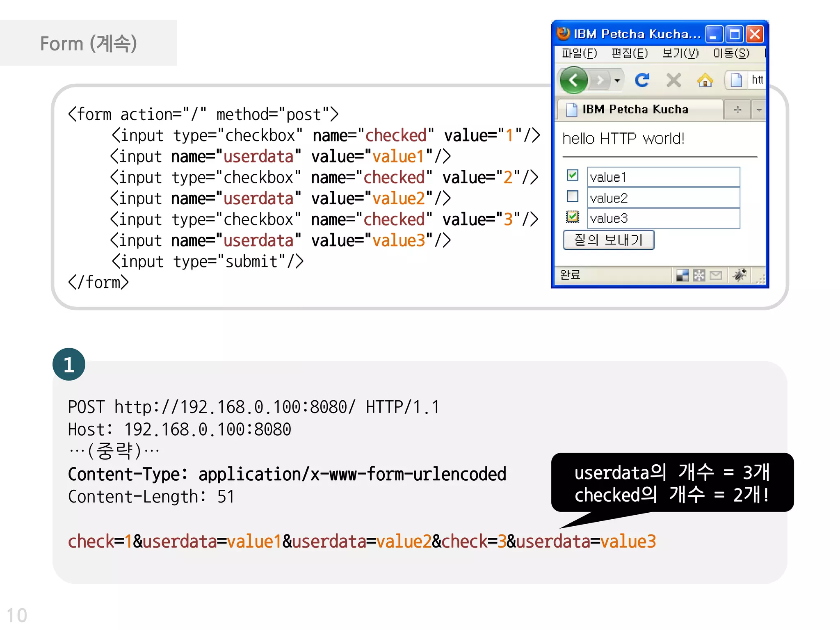Open a new tab with plus button

point(737,110)
